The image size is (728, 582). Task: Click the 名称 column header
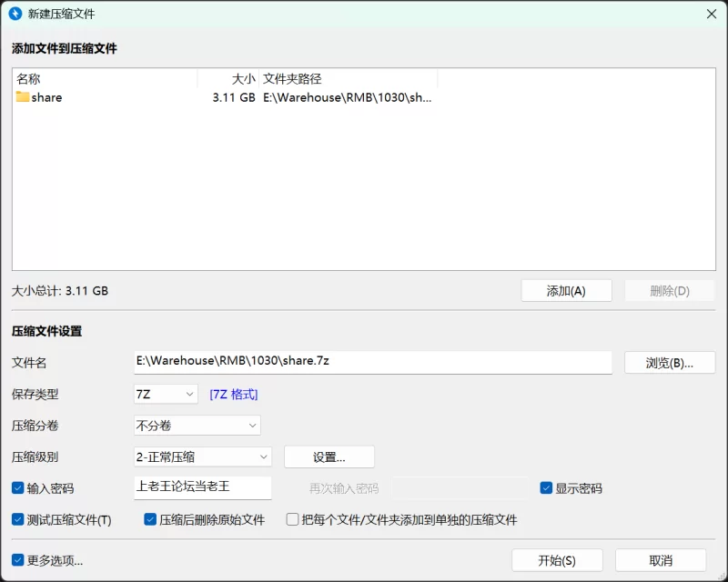click(x=28, y=78)
